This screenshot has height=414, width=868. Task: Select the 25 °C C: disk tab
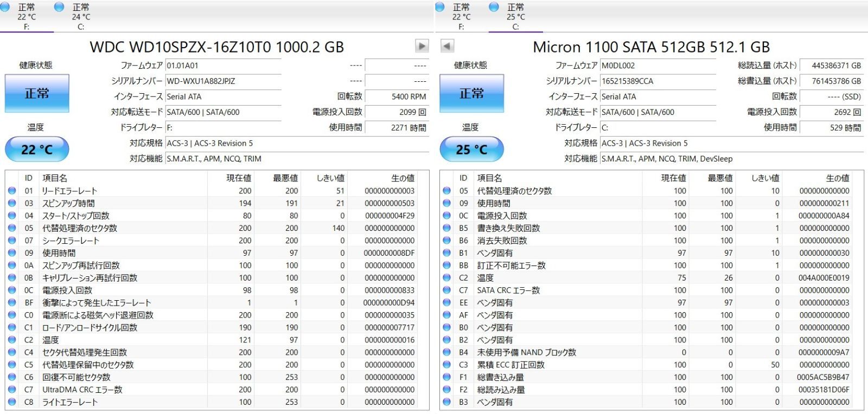pyautogui.click(x=515, y=16)
